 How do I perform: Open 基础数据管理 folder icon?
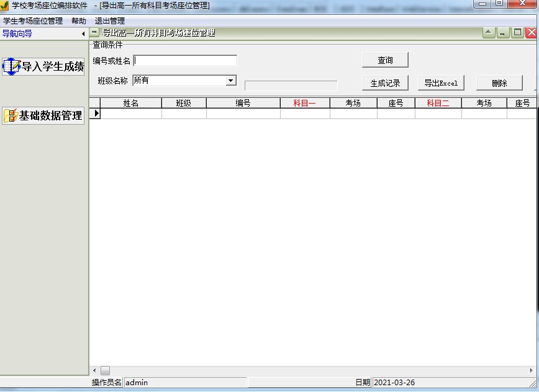[11, 116]
